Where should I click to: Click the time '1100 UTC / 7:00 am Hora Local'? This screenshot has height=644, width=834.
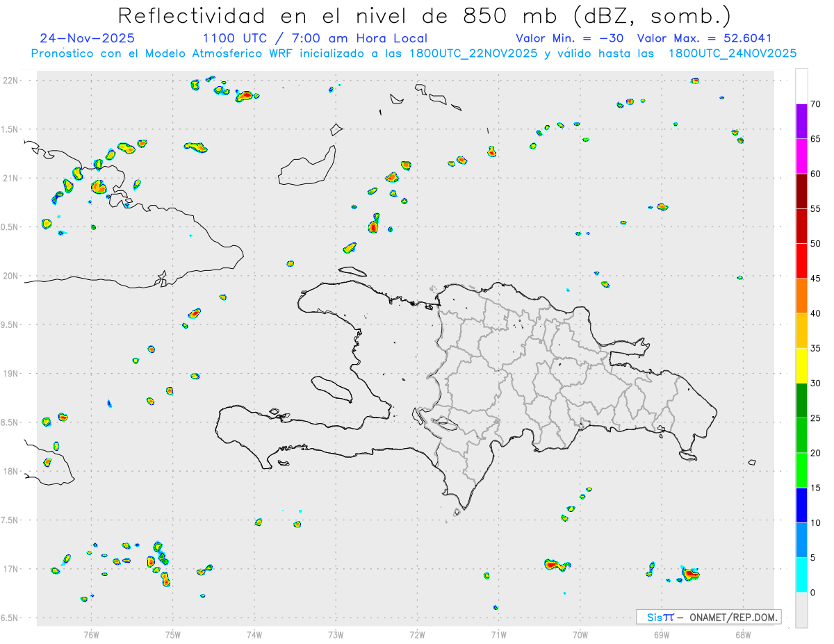tap(315, 38)
